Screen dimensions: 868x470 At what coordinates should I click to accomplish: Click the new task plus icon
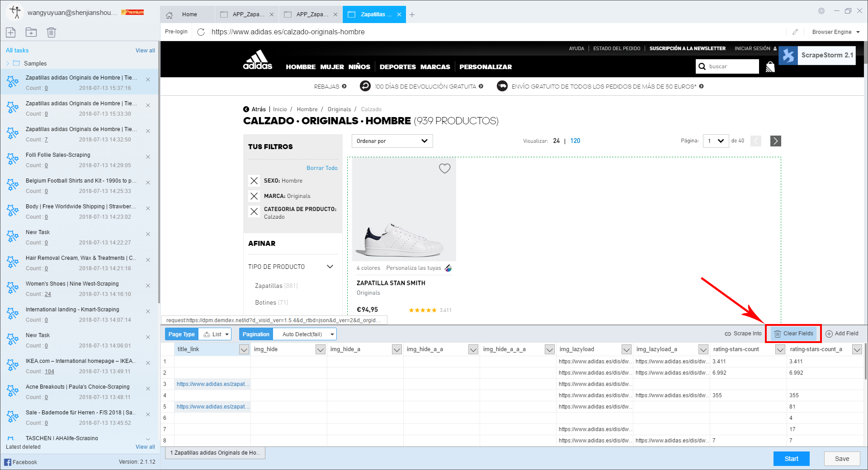point(11,32)
